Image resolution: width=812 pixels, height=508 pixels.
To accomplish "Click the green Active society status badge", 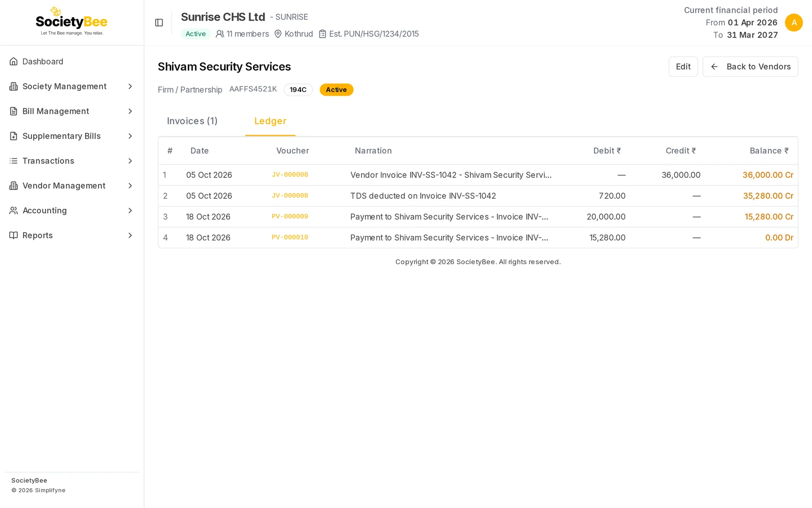I will [195, 34].
